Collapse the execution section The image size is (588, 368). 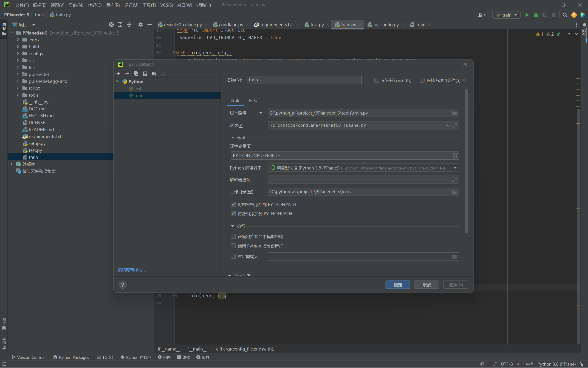(x=232, y=226)
